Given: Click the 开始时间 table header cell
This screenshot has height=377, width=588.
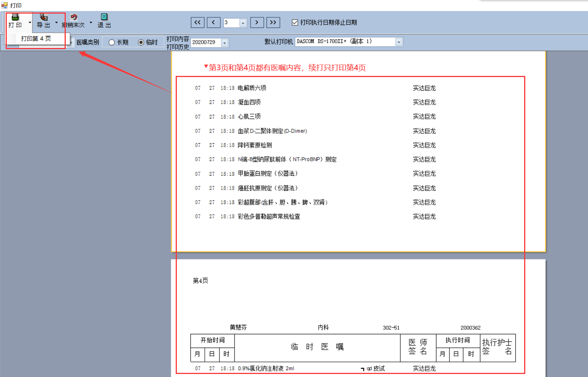Looking at the screenshot, I should (212, 340).
